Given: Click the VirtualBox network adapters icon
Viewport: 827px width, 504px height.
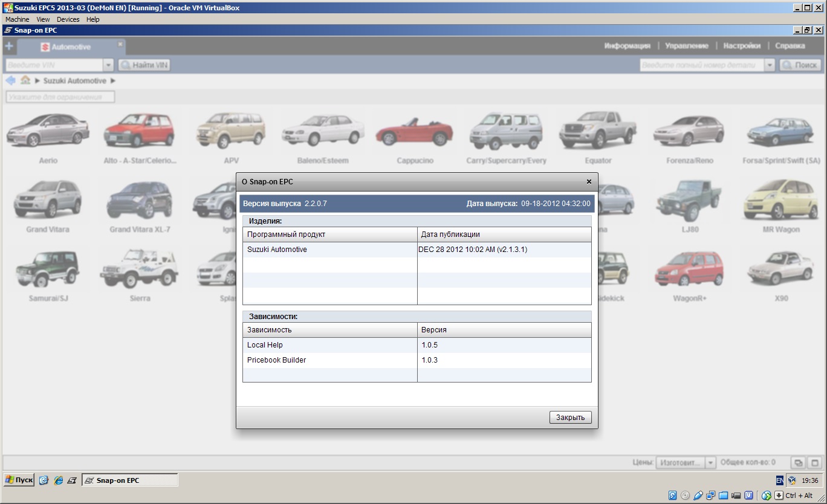Looking at the screenshot, I should [710, 496].
